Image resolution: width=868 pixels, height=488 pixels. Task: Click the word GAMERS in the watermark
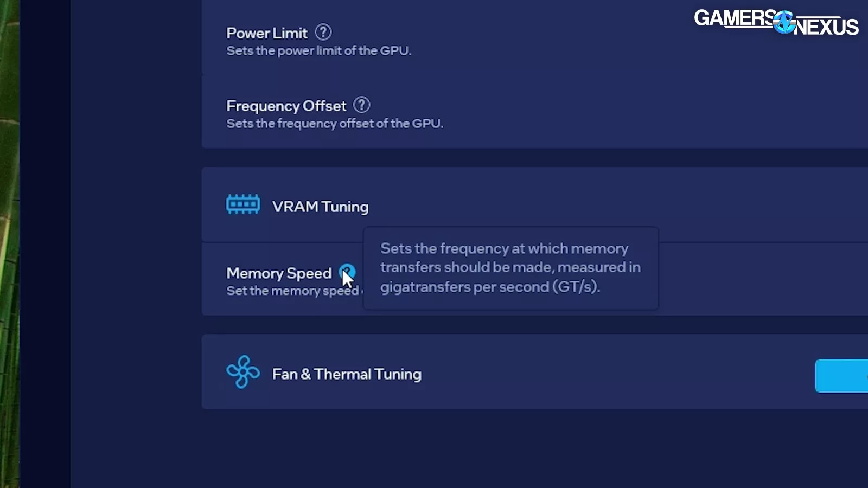click(x=733, y=18)
